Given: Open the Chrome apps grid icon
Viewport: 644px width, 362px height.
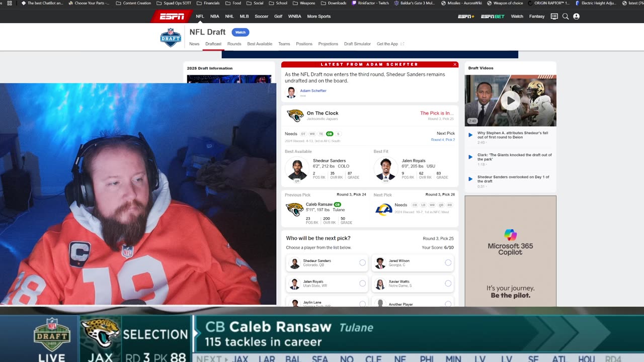Looking at the screenshot, I should 10,3.
